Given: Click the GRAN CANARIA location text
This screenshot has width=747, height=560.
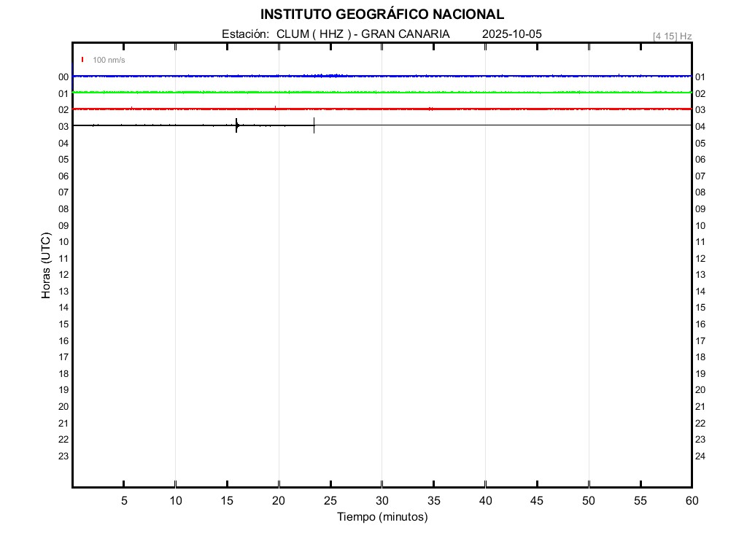Looking at the screenshot, I should click(406, 34).
